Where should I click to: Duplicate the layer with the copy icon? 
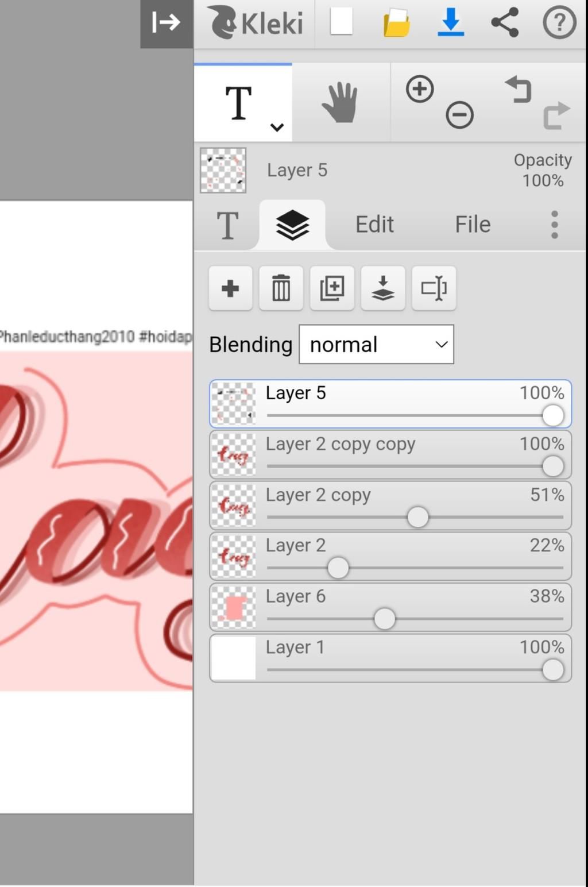coord(332,288)
